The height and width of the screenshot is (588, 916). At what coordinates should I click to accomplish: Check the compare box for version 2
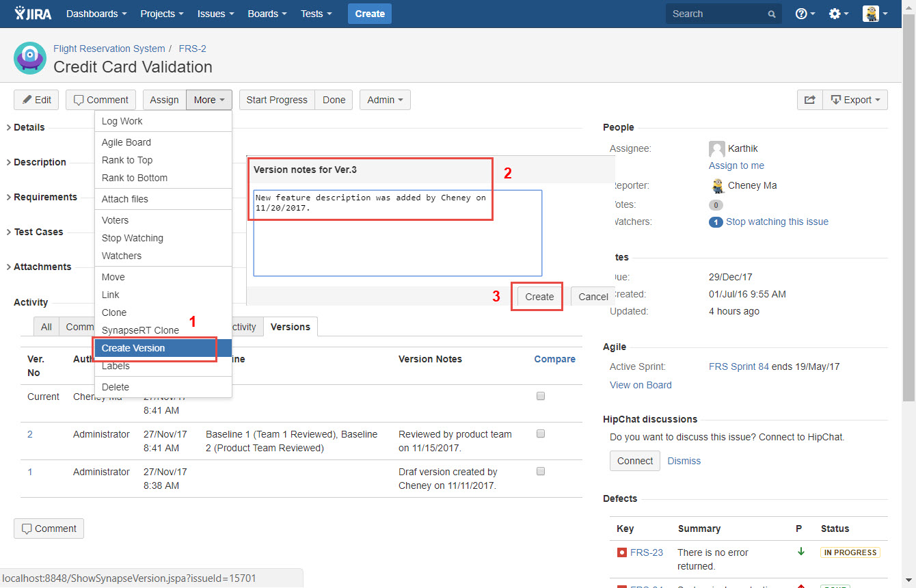point(541,433)
